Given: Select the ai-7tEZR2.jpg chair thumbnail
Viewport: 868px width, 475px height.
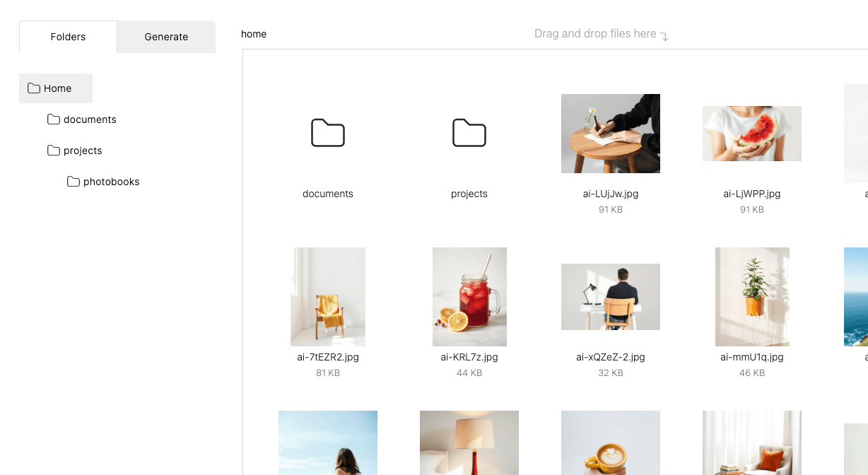Looking at the screenshot, I should click(328, 297).
